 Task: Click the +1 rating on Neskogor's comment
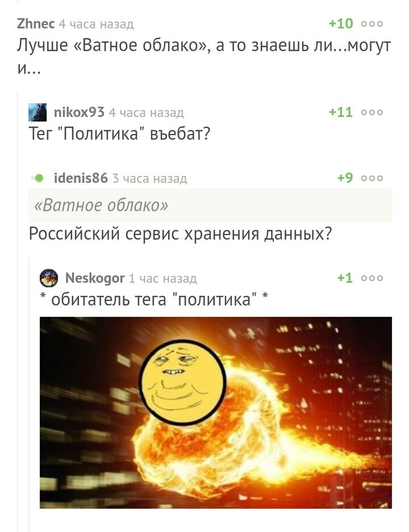pyautogui.click(x=345, y=278)
